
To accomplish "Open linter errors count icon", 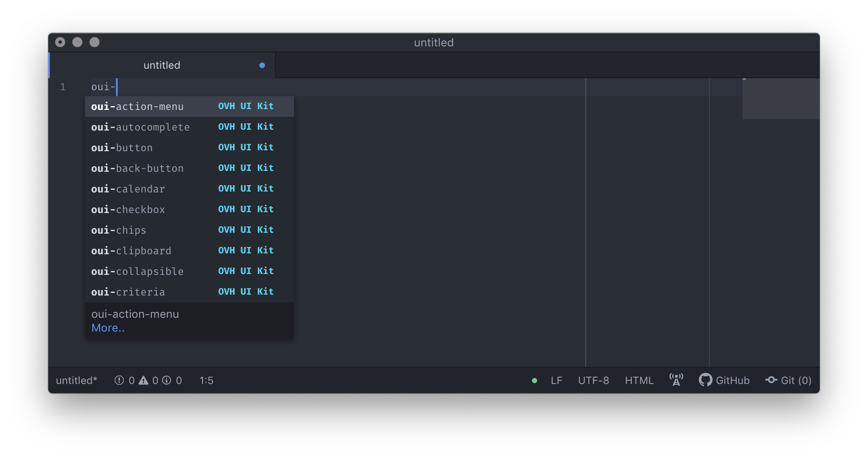I will 119,381.
